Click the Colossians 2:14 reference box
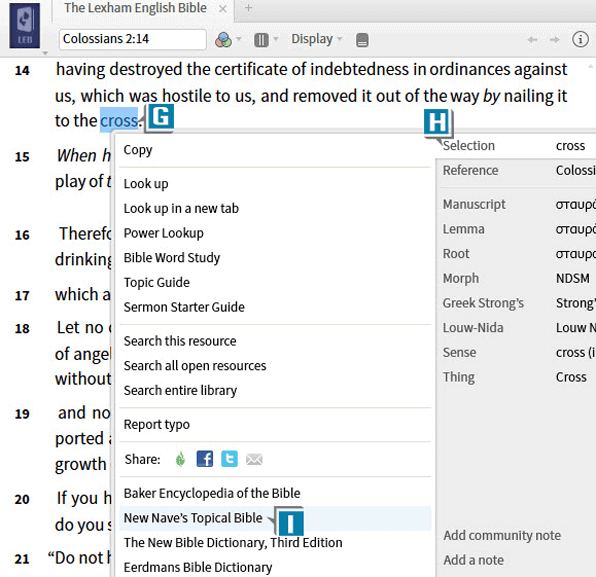The image size is (596, 577). tap(133, 39)
